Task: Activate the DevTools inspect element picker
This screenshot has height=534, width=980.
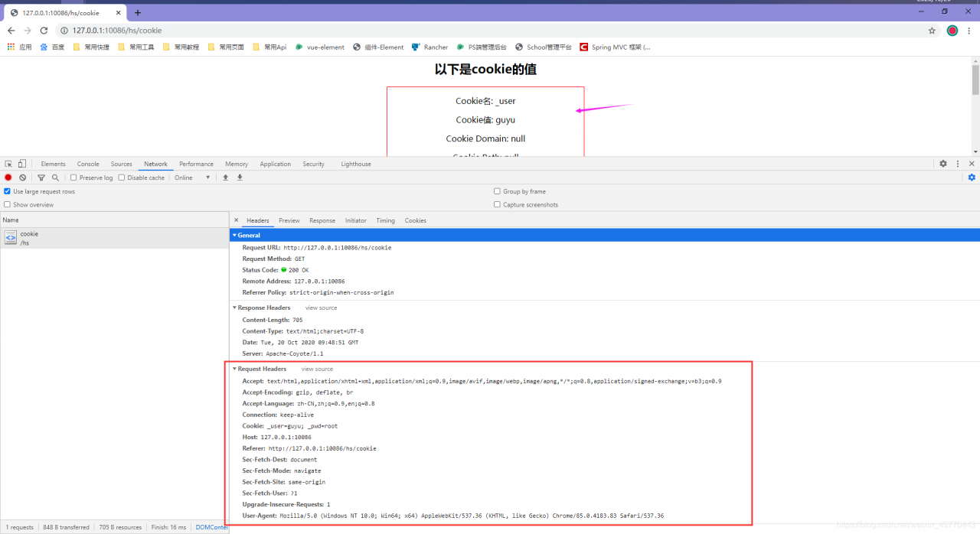Action: pyautogui.click(x=8, y=164)
